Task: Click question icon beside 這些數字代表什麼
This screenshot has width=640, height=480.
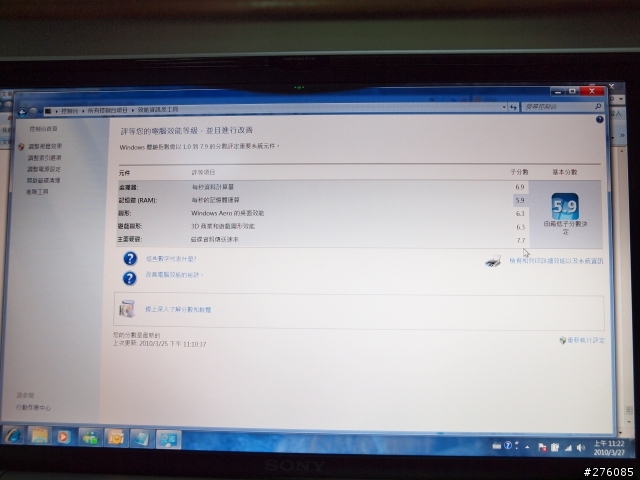Action: coord(130,259)
